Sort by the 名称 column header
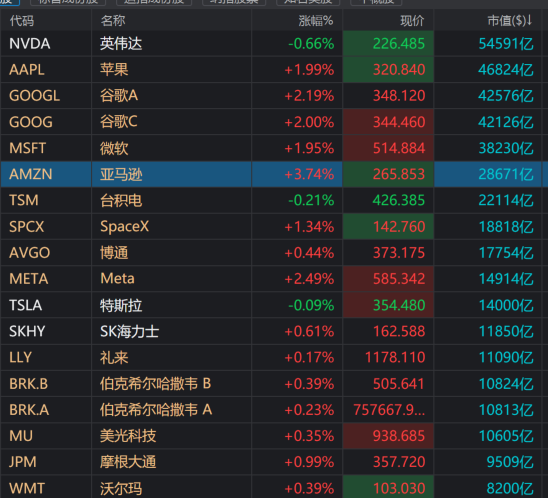This screenshot has height=498, width=548. tap(113, 21)
